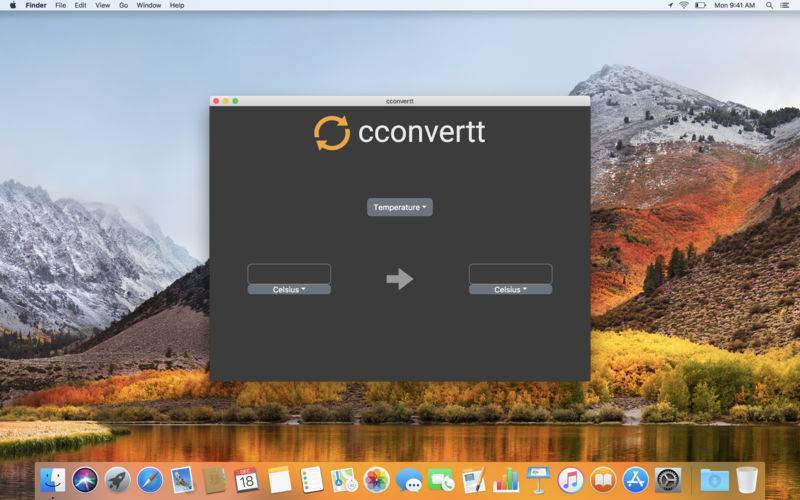This screenshot has height=500, width=800.
Task: Open the Go menu
Action: click(x=123, y=5)
